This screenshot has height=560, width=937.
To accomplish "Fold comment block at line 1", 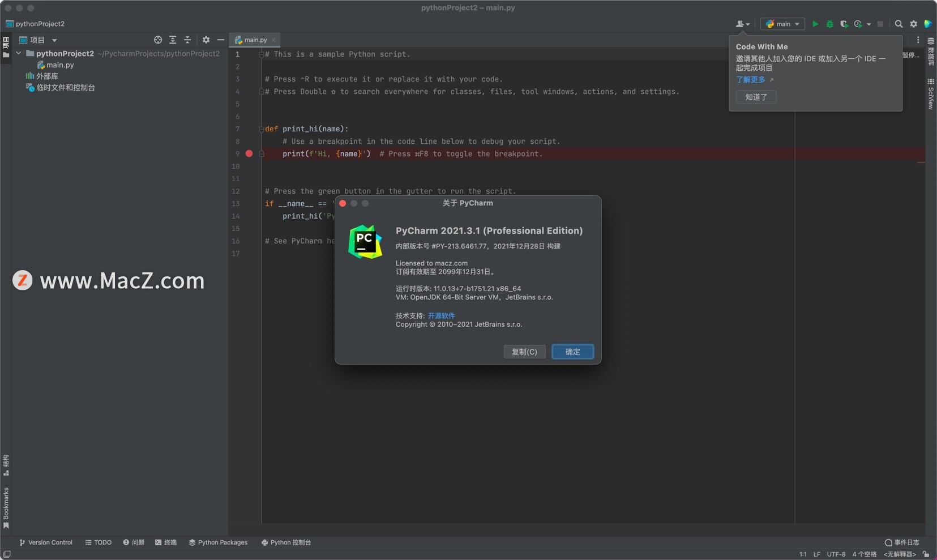I will [262, 54].
